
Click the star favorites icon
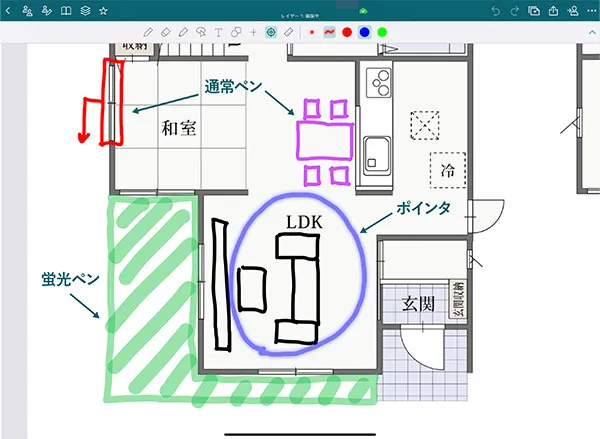103,11
